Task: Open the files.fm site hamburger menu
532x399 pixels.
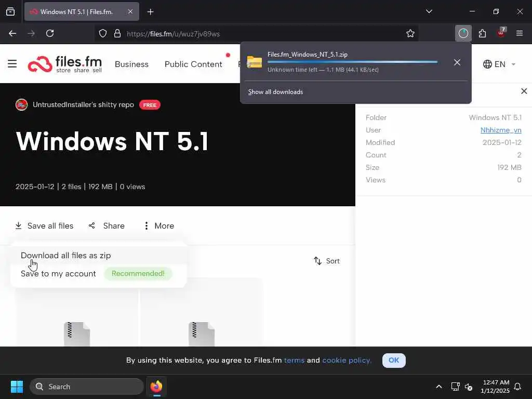Action: coord(12,63)
